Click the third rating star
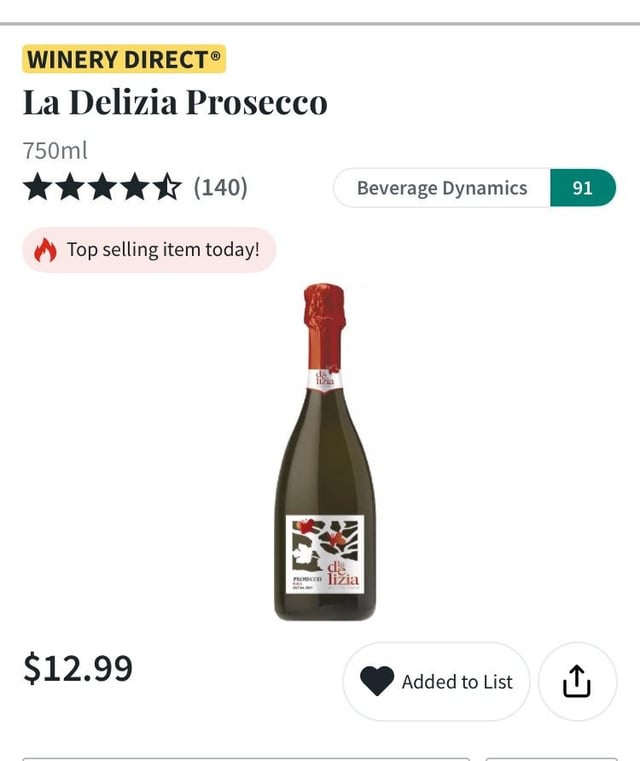 point(103,187)
